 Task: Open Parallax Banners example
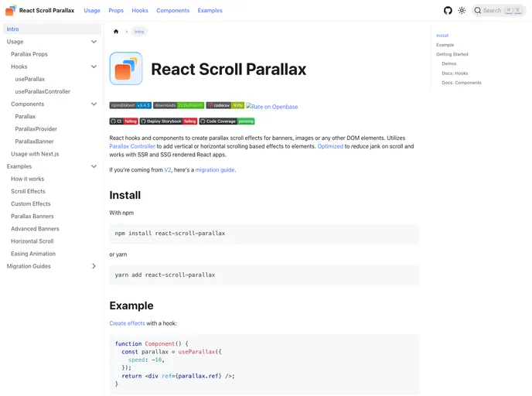pos(32,216)
